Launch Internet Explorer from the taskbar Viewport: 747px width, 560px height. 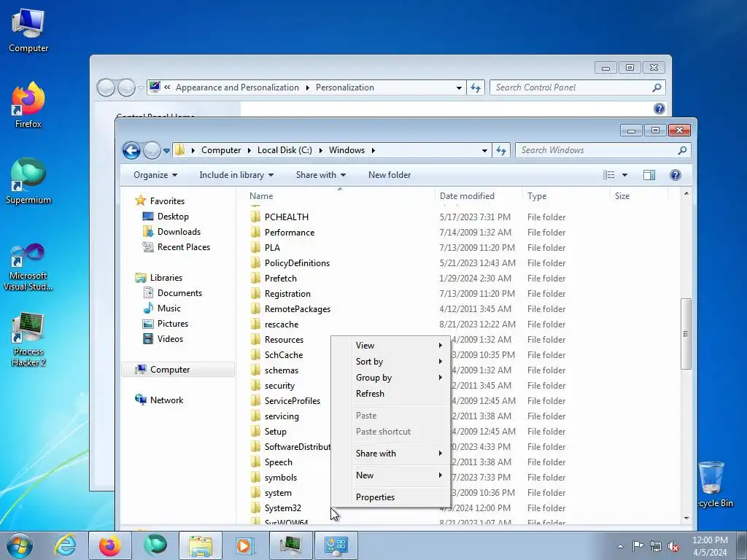(65, 545)
